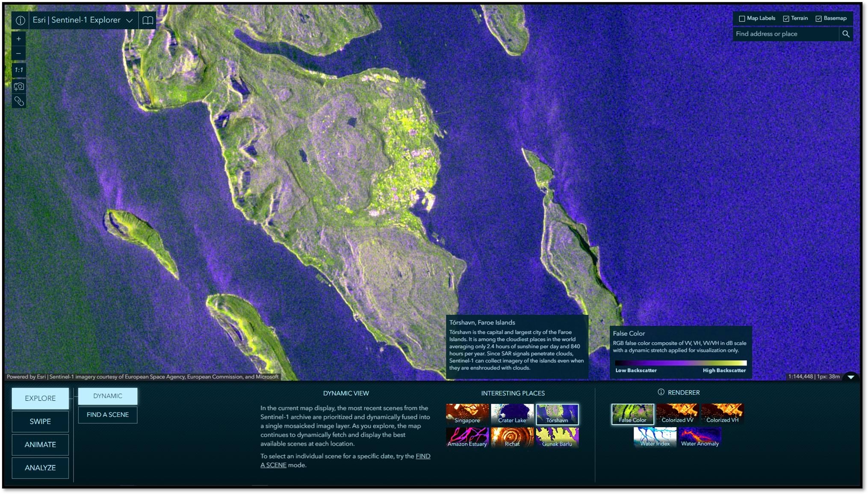
Task: Open the documentation book icon
Action: (148, 20)
